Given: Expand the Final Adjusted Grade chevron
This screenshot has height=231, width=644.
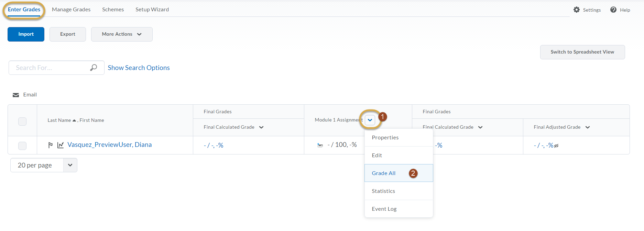Looking at the screenshot, I should 588,127.
